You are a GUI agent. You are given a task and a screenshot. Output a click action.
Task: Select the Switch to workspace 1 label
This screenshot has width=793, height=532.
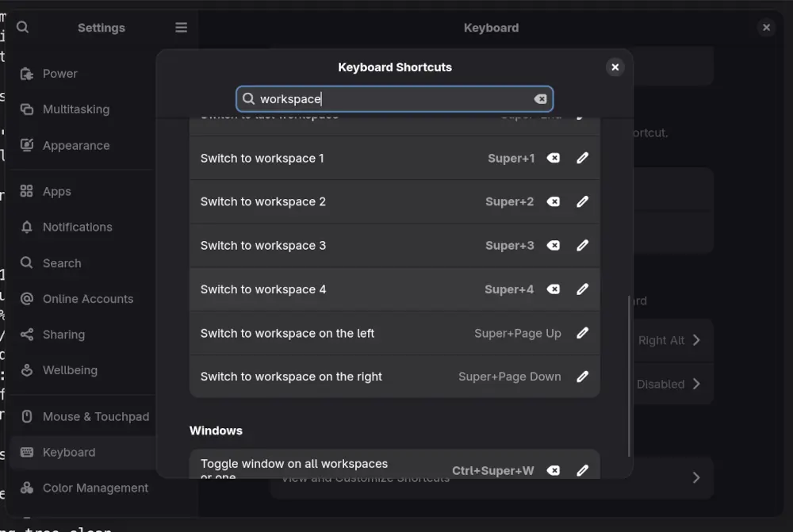pos(262,159)
